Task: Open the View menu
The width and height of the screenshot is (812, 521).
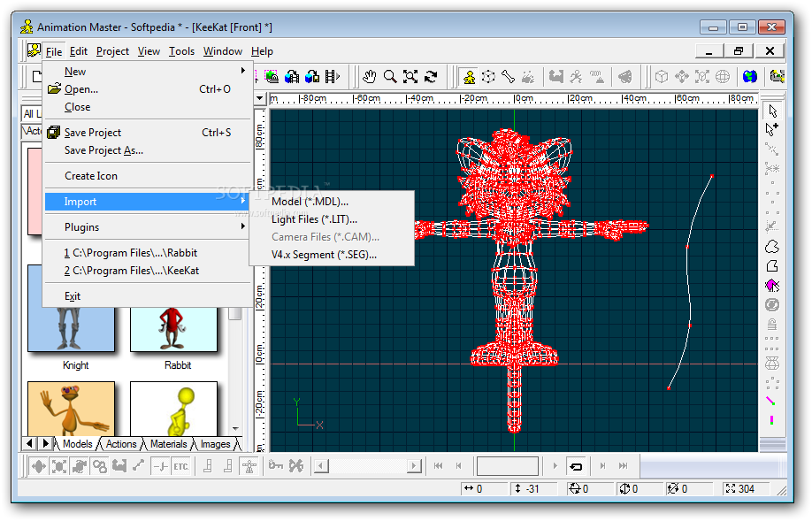Action: 149,51
